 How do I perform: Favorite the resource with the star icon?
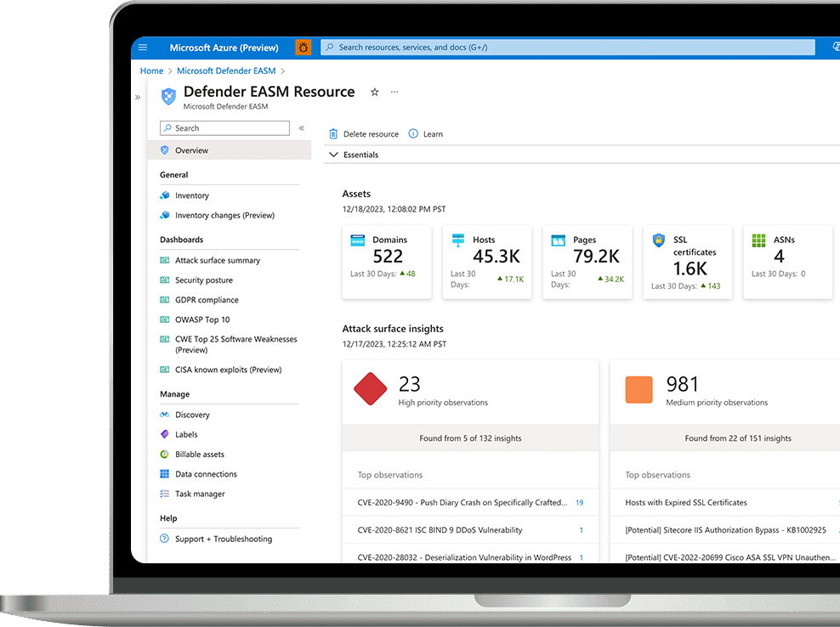374,92
